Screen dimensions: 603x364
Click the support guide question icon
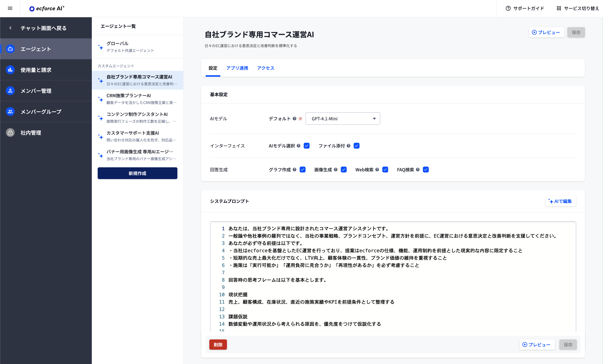[508, 8]
